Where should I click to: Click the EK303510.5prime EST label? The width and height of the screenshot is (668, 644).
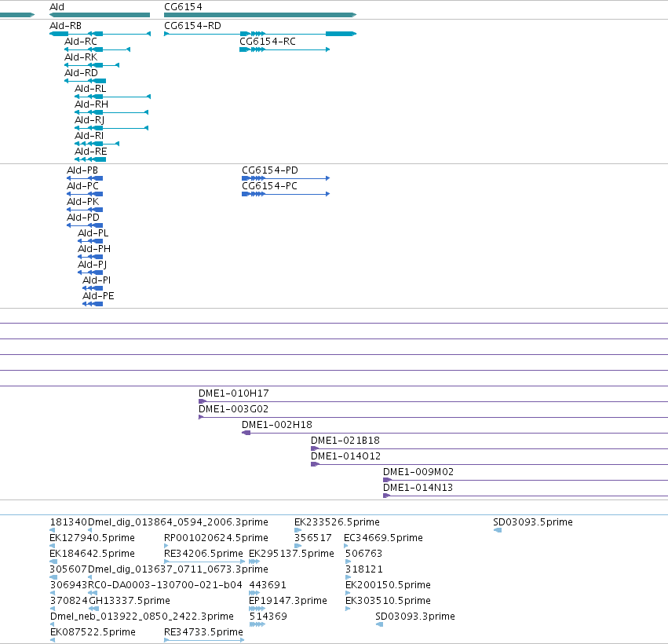coord(388,601)
